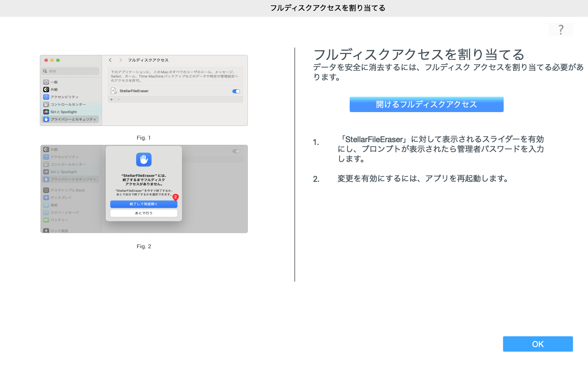Screen dimensions: 588x367
Task: Click the large heading フルディスクアクセスを割り当てる
Action: (419, 55)
